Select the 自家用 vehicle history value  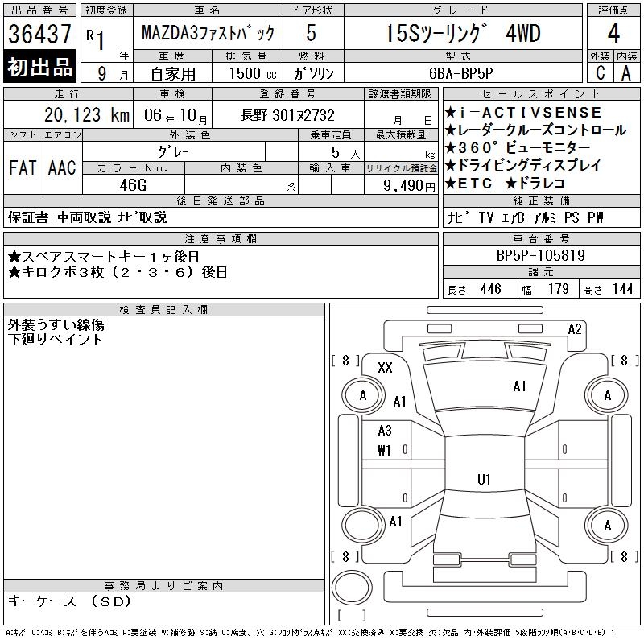[173, 73]
